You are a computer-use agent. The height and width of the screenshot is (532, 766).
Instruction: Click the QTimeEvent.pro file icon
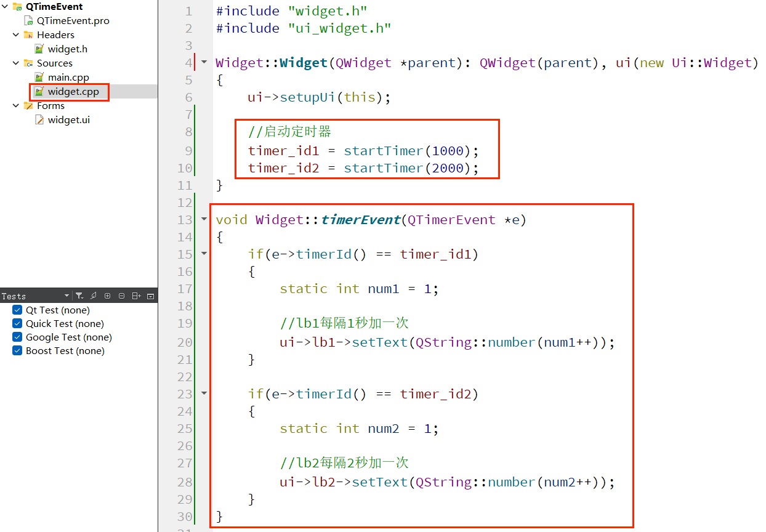coord(28,21)
